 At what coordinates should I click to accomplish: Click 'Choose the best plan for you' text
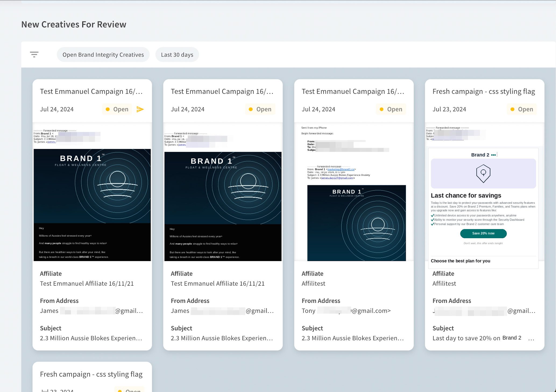pos(461,261)
